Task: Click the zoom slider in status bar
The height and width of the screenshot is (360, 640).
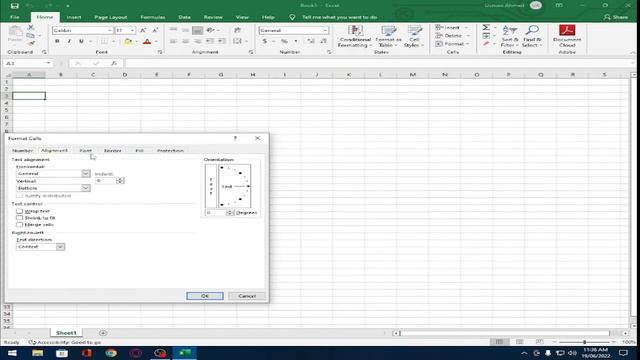Action: click(584, 342)
